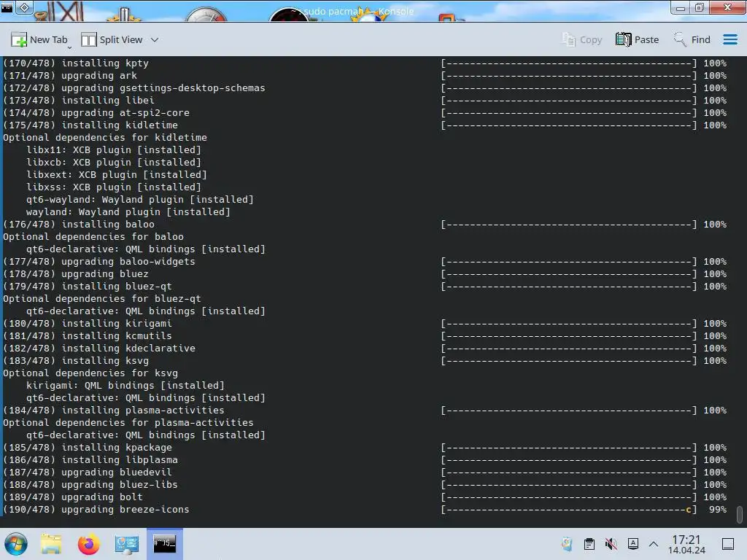The height and width of the screenshot is (560, 747).
Task: Open the Find search tool
Action: click(692, 40)
